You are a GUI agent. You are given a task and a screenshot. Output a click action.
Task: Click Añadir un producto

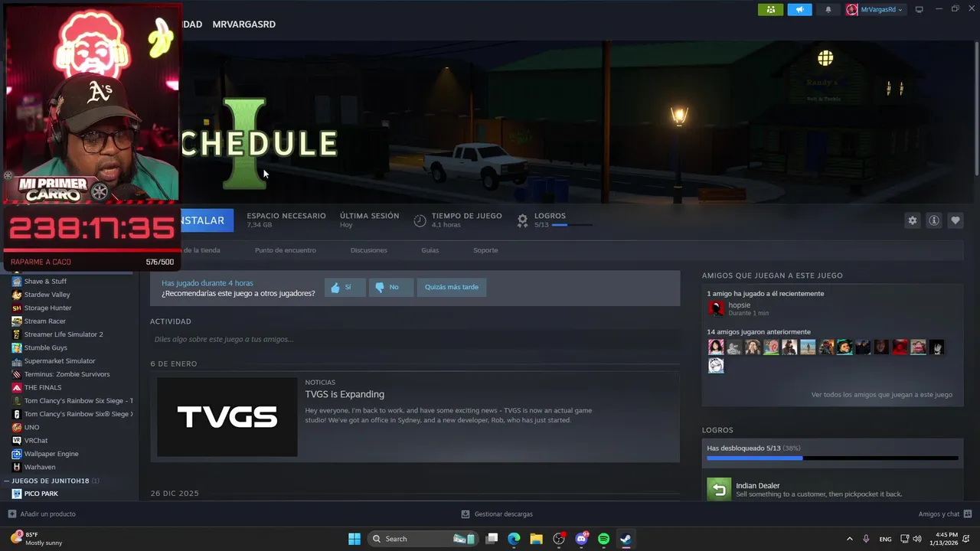coord(42,514)
